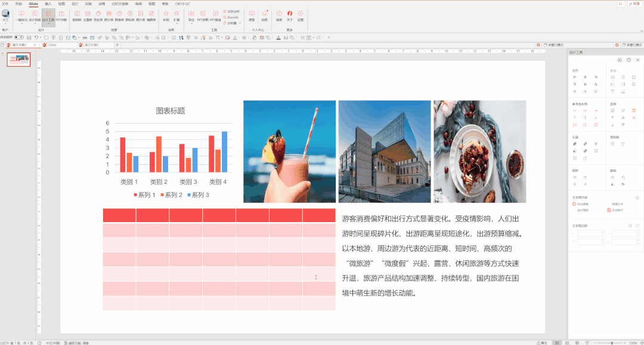Click the save icon in quick access toolbar
The width and height of the screenshot is (644, 345).
29,38
